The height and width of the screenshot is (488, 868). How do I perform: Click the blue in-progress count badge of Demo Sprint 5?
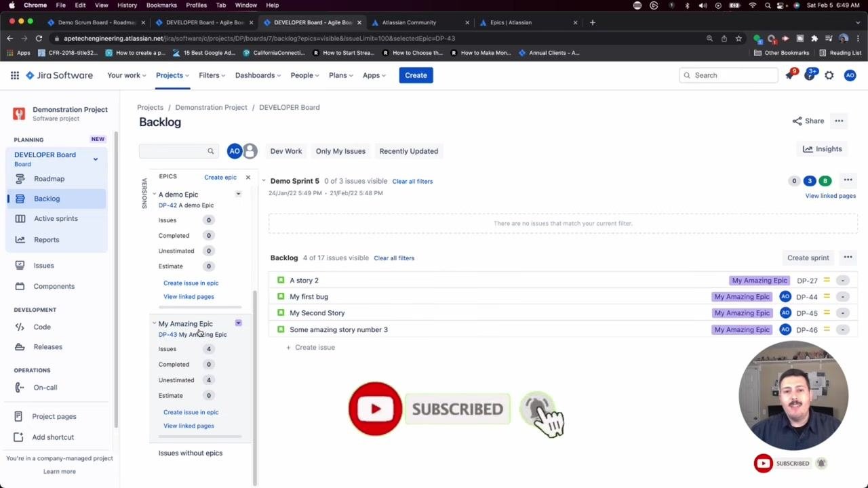(x=810, y=181)
